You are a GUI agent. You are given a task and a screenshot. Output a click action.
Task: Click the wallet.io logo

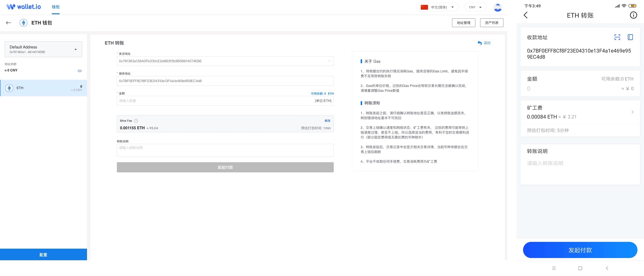click(24, 7)
